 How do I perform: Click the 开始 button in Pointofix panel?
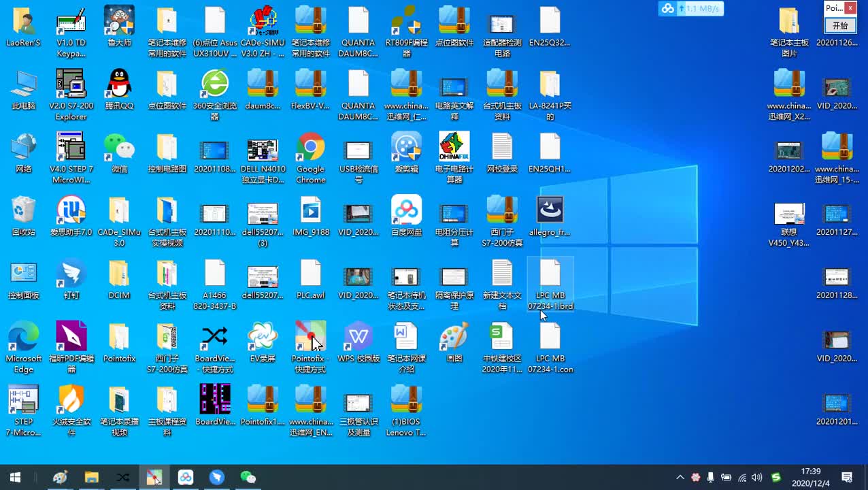(x=840, y=25)
